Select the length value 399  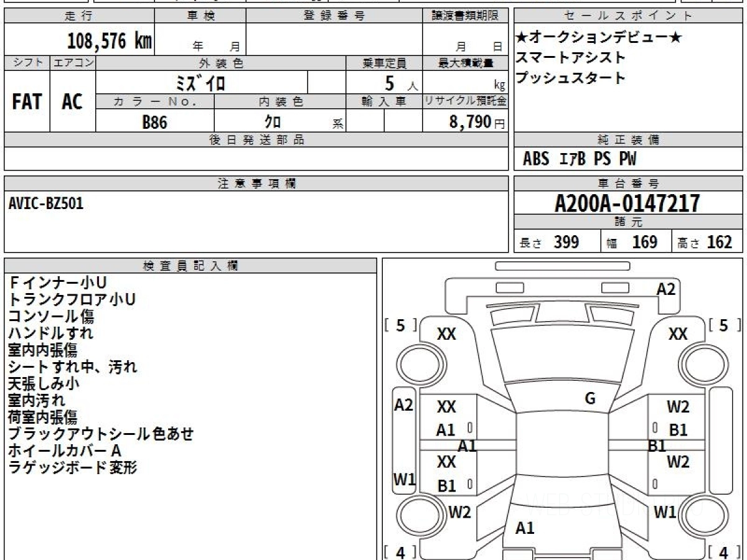tap(566, 242)
